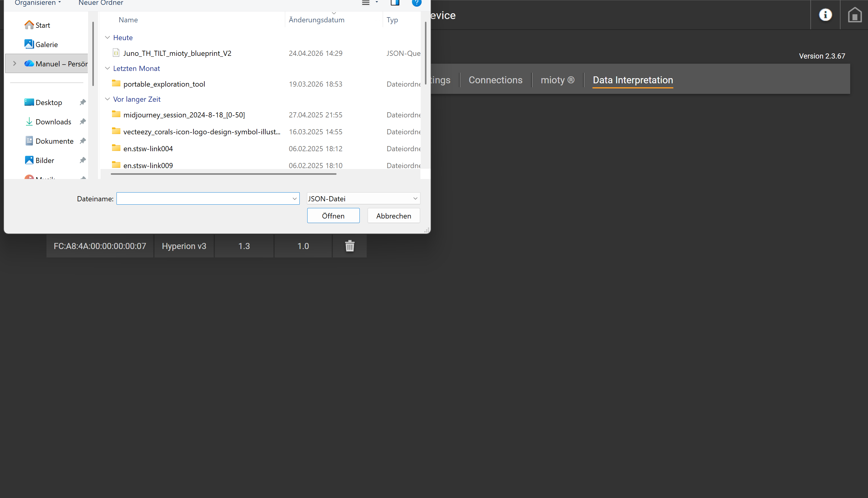Switch to the mioty ® tab
868x498 pixels.
pyautogui.click(x=557, y=80)
